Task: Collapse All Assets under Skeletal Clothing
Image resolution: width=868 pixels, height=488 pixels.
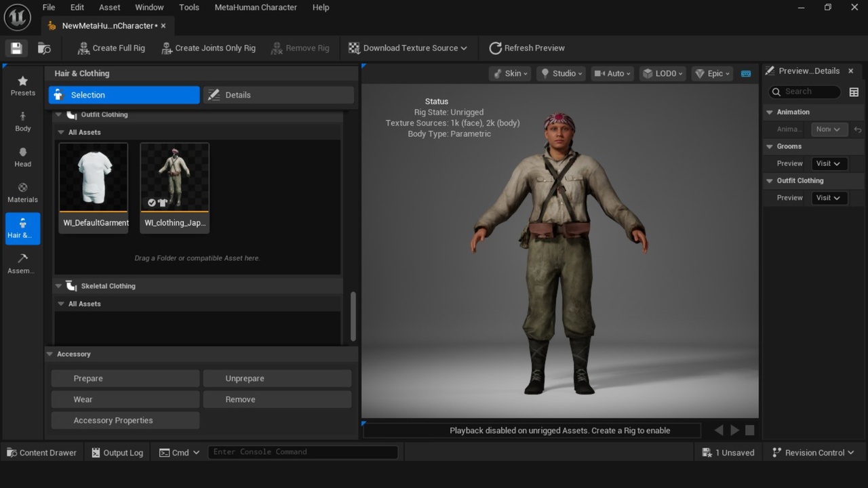Action: (61, 304)
